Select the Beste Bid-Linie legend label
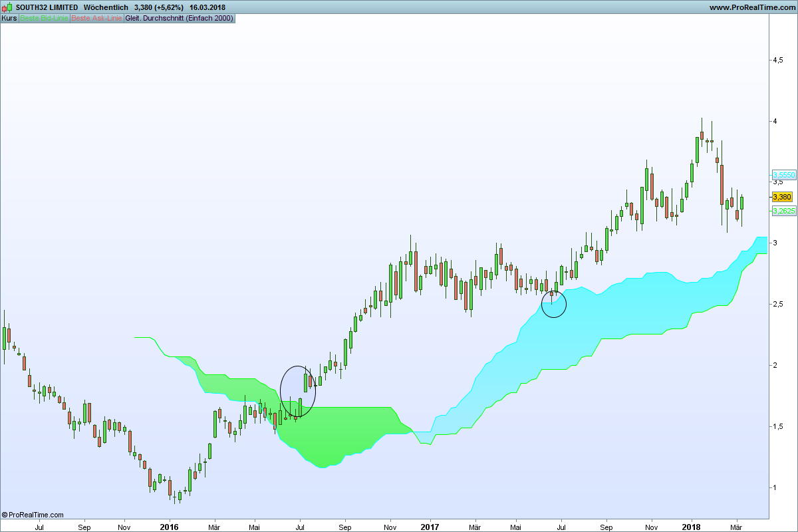798x532 pixels. tap(43, 19)
